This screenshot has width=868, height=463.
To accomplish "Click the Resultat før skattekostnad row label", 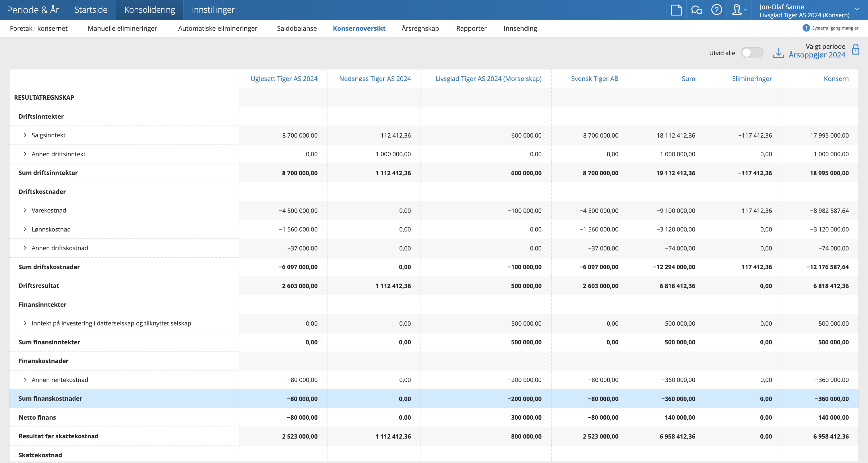I will 59,436.
